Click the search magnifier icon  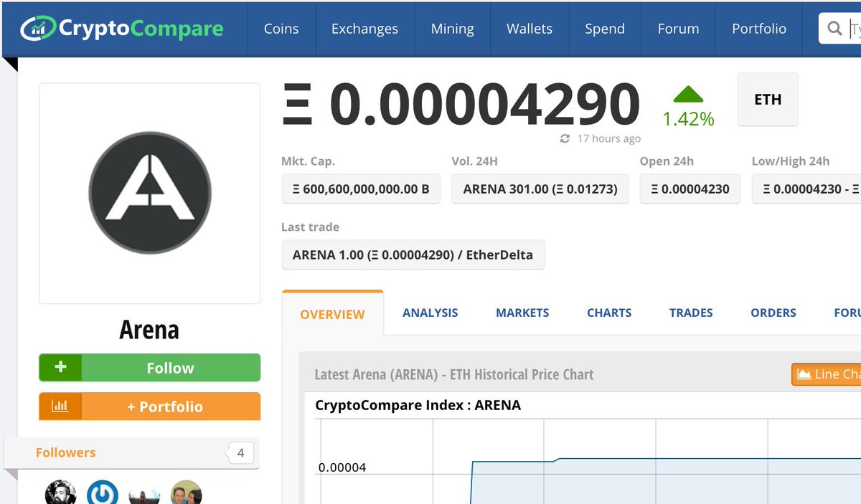point(834,29)
